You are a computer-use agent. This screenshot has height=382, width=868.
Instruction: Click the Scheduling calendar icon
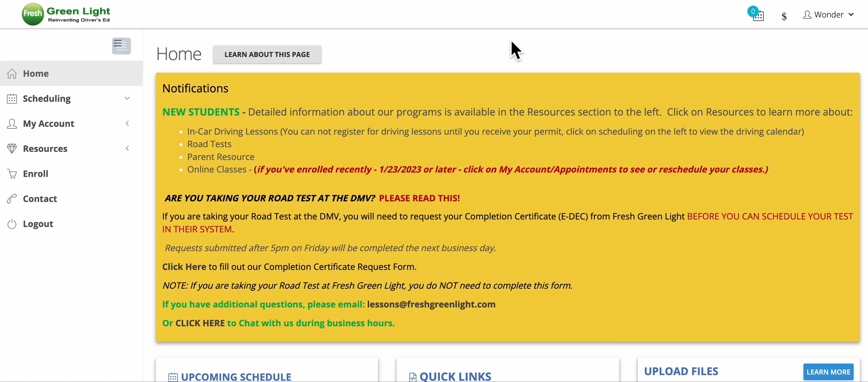pyautogui.click(x=12, y=98)
